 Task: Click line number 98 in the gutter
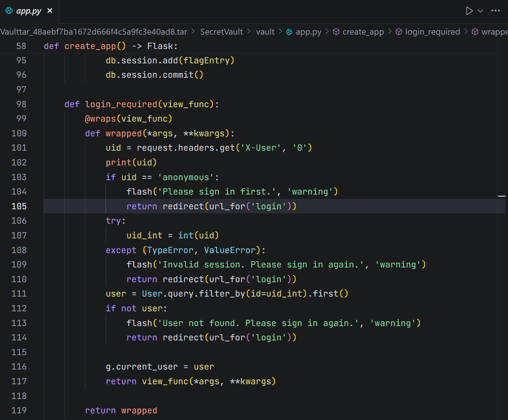[21, 104]
